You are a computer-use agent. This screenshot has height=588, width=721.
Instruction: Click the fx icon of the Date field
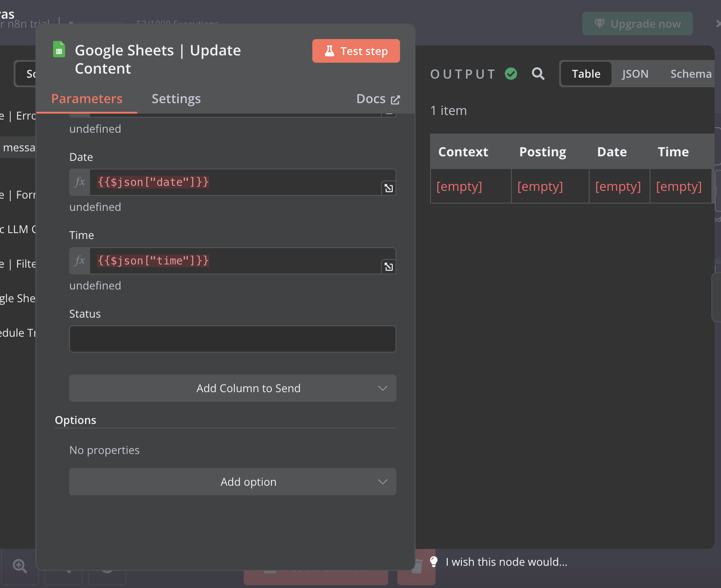(x=80, y=182)
